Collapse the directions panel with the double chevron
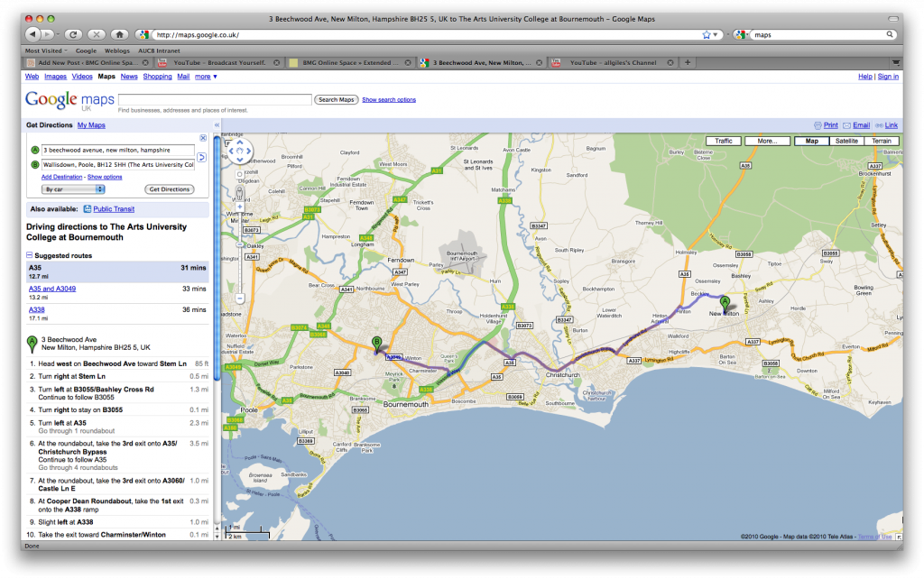This screenshot has width=924, height=579. pos(217,124)
